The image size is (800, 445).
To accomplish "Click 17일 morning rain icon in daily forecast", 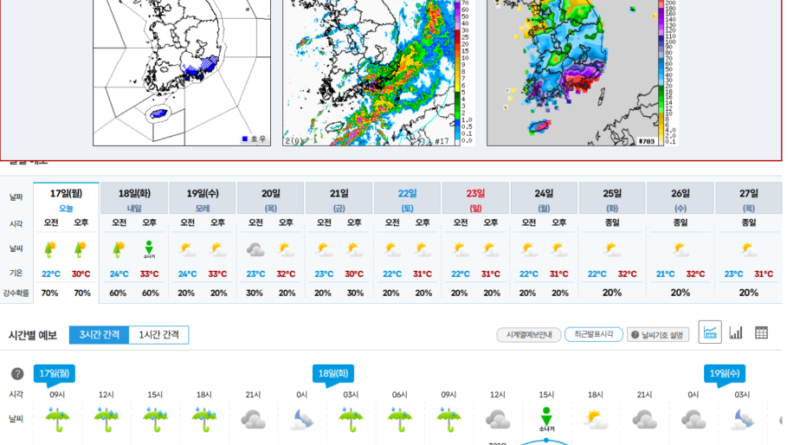I will pos(50,249).
